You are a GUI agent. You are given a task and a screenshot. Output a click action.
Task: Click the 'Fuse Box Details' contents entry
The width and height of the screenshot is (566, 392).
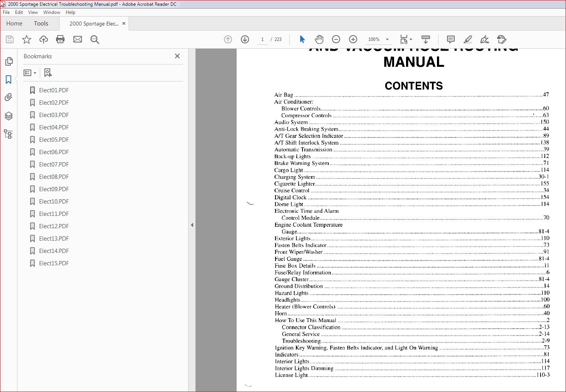click(x=411, y=266)
